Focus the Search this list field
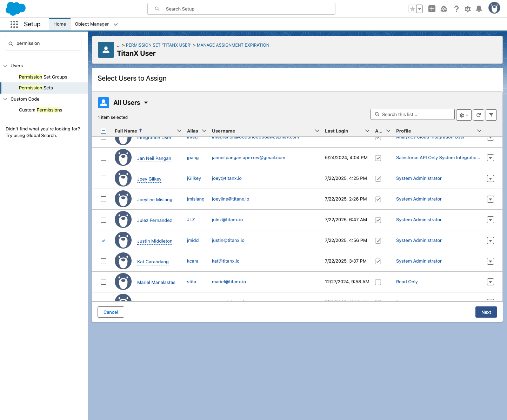 click(x=413, y=114)
